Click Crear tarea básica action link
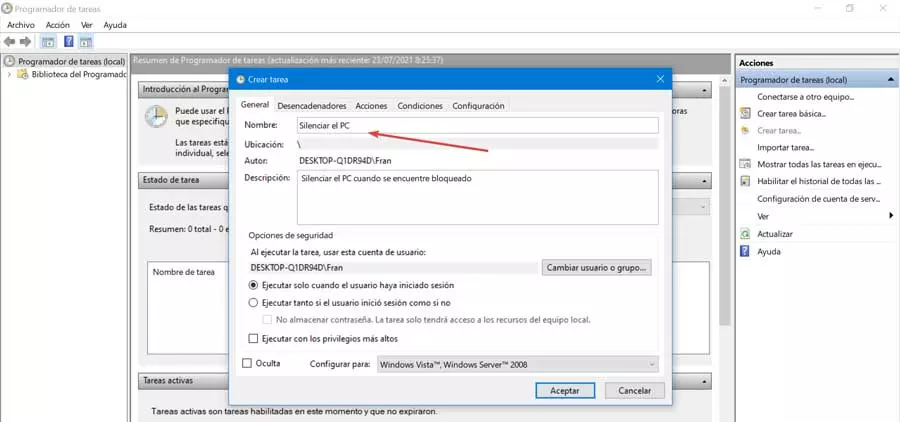 pos(792,114)
